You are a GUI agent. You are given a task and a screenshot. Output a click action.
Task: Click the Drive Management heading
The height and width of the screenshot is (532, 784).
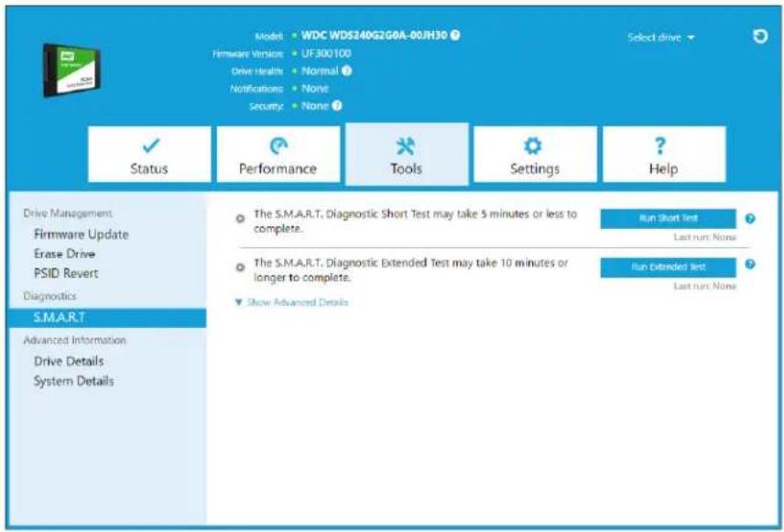point(68,213)
